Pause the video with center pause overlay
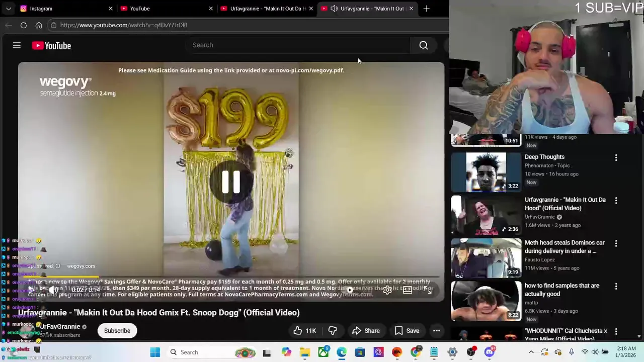 [x=231, y=182]
